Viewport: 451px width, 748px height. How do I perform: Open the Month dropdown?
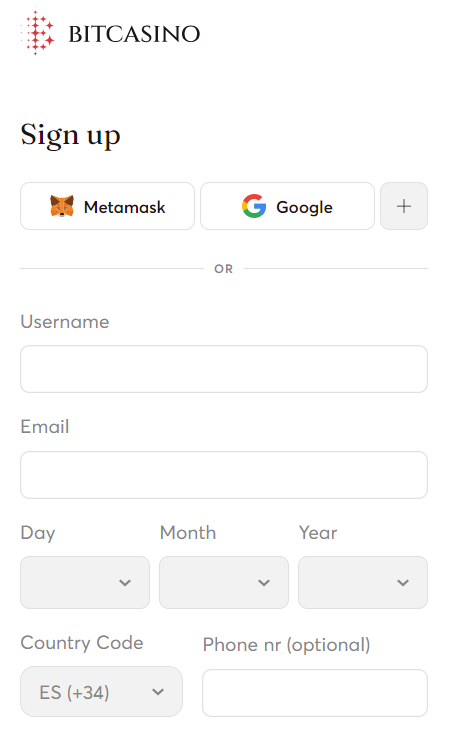[224, 582]
